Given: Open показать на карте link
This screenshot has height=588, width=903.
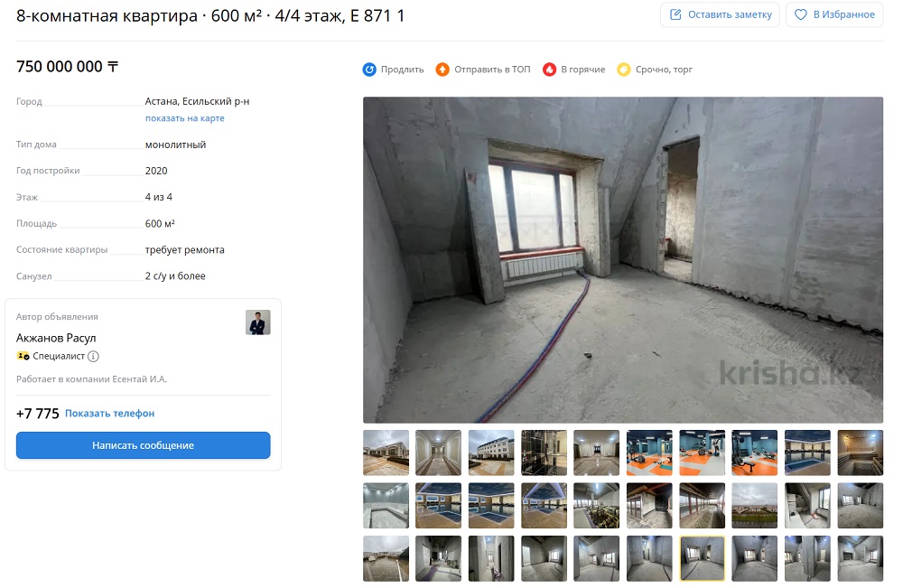Looking at the screenshot, I should click(x=185, y=118).
